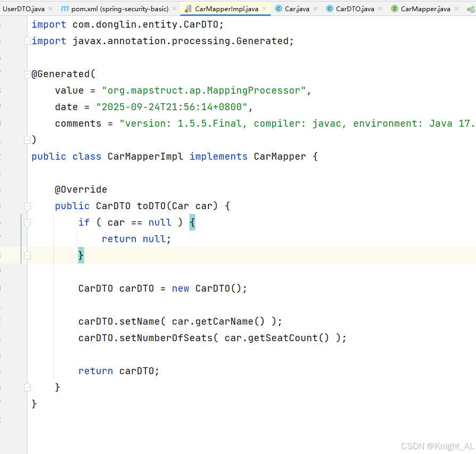This screenshot has width=476, height=454.
Task: Click the generated-file icon on CarMapperImpl.java tab
Action: coord(188,9)
